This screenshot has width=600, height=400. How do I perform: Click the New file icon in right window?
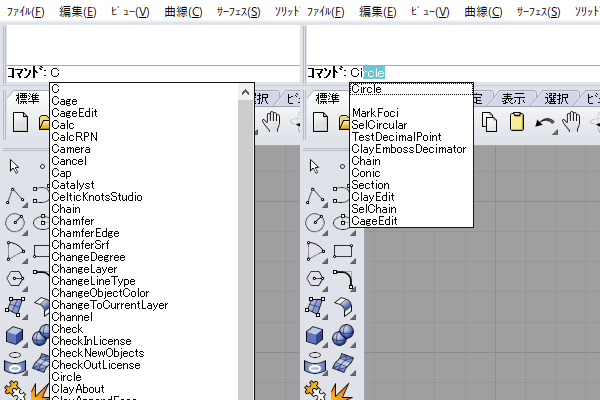click(x=321, y=122)
